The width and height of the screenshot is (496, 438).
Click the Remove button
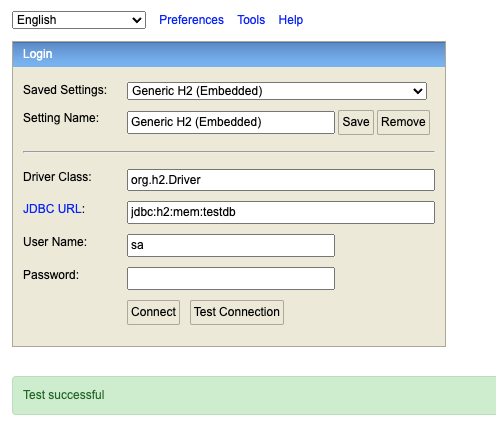403,122
